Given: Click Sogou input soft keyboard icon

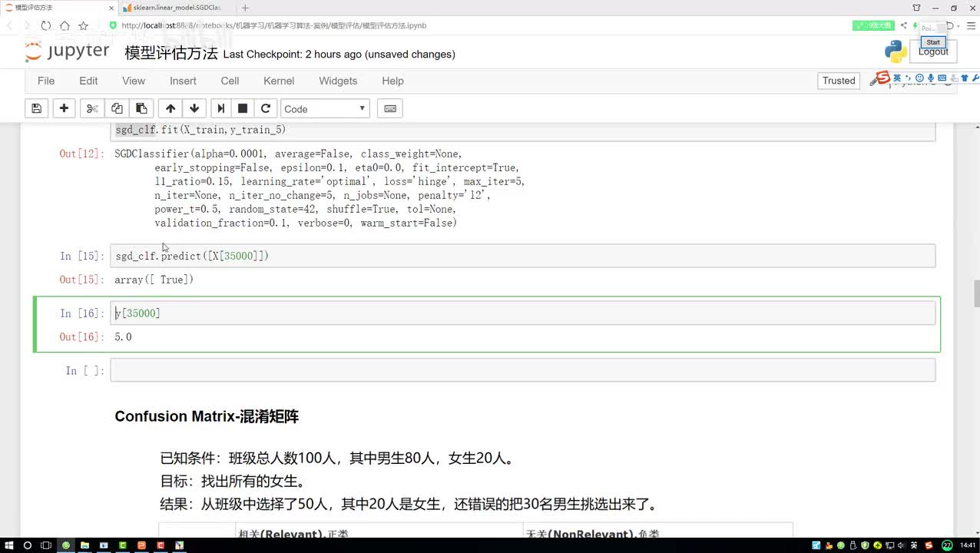Looking at the screenshot, I should coord(942,78).
